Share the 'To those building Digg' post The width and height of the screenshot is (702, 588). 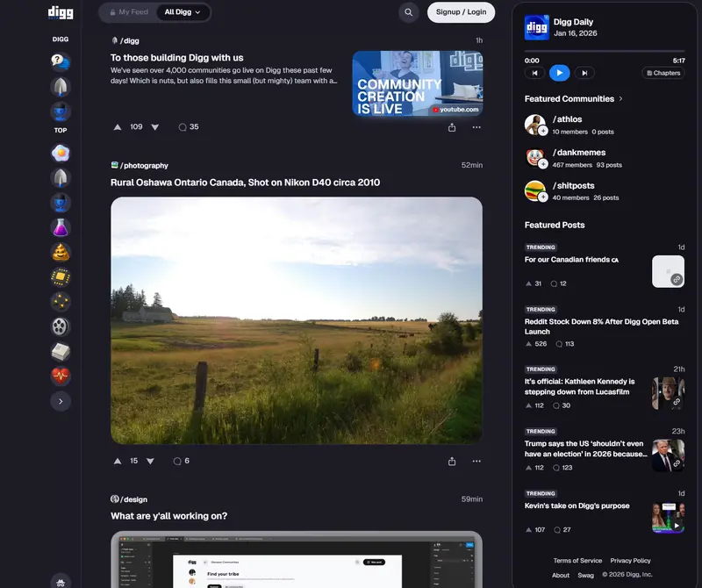[x=452, y=126]
